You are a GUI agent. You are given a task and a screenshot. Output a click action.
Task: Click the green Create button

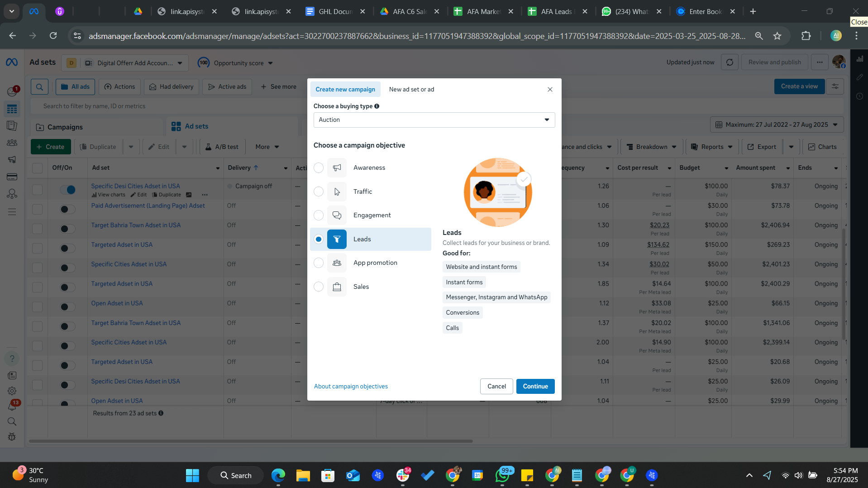tap(50, 147)
